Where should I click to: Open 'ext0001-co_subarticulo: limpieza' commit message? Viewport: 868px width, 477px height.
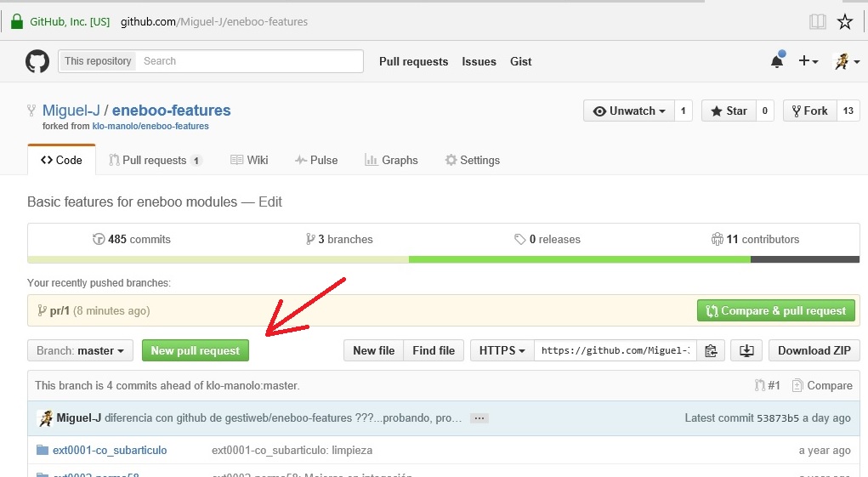pyautogui.click(x=292, y=450)
